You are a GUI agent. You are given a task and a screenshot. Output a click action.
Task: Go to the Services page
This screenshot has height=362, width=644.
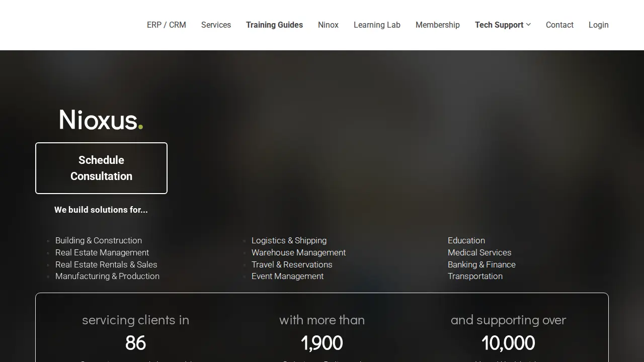(216, 25)
